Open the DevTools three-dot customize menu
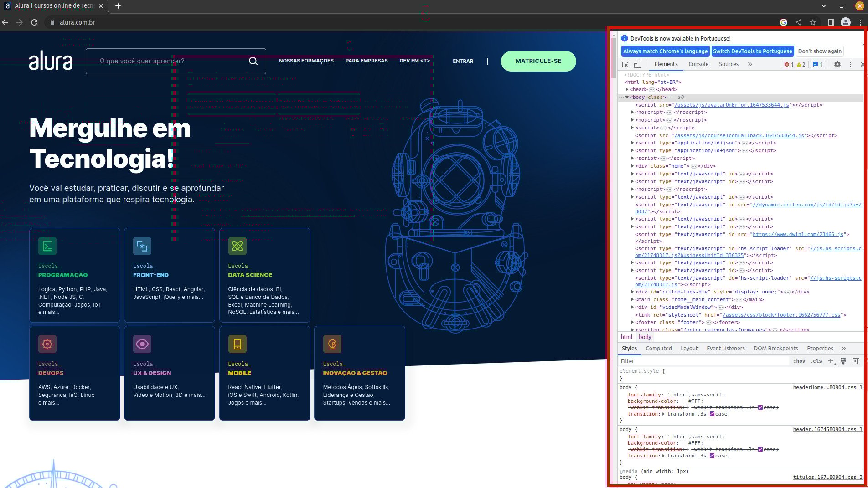 [850, 65]
